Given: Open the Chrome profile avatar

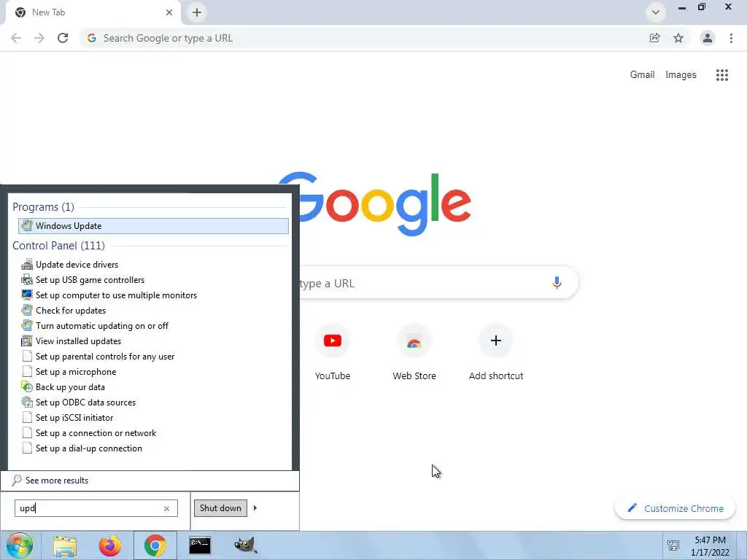Looking at the screenshot, I should click(x=708, y=38).
